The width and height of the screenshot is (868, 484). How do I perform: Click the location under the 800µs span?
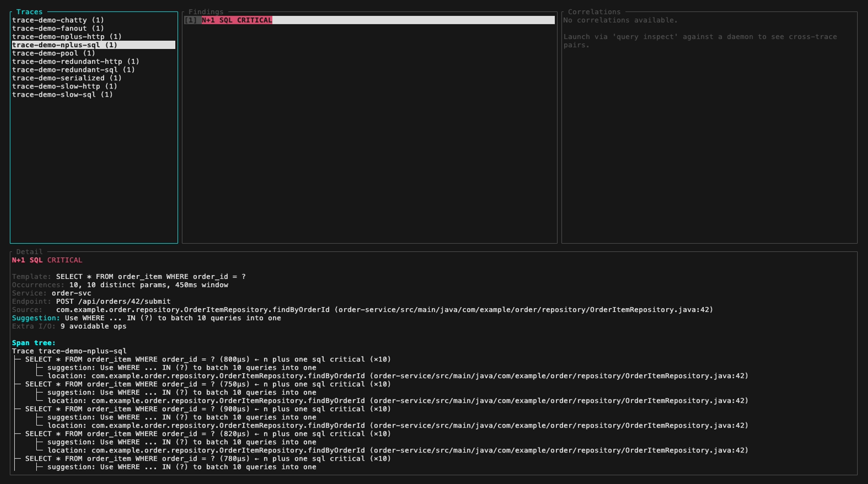[x=398, y=376]
